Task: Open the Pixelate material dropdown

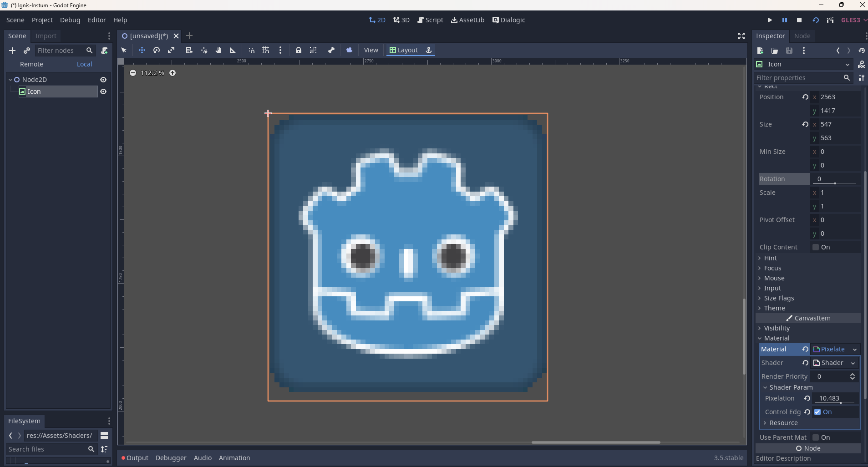Action: pos(835,349)
